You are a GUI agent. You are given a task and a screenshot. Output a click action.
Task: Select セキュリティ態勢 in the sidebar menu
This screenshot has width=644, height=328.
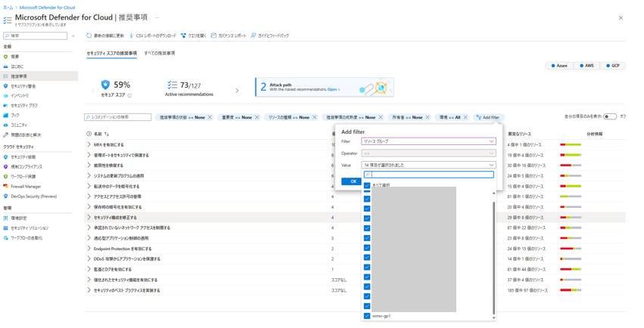click(x=23, y=157)
